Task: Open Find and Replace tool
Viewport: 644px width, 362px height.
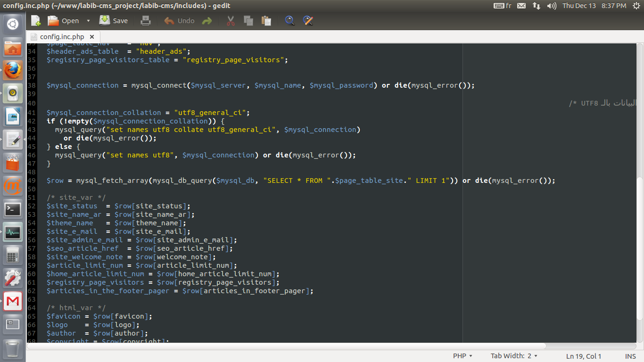Action: point(308,21)
